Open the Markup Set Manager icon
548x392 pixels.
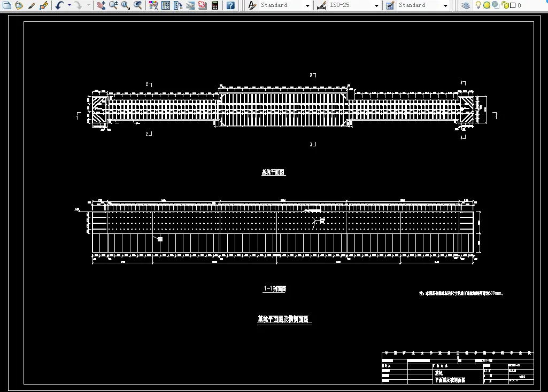point(202,5)
